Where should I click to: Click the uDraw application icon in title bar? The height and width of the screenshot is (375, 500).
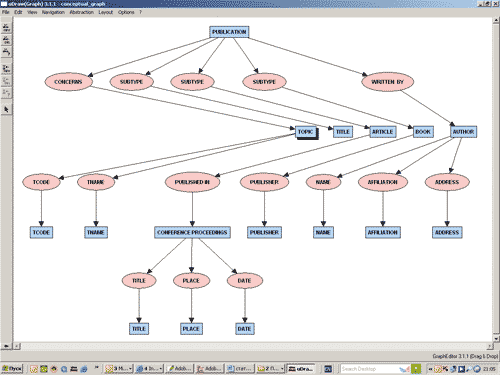coord(4,4)
